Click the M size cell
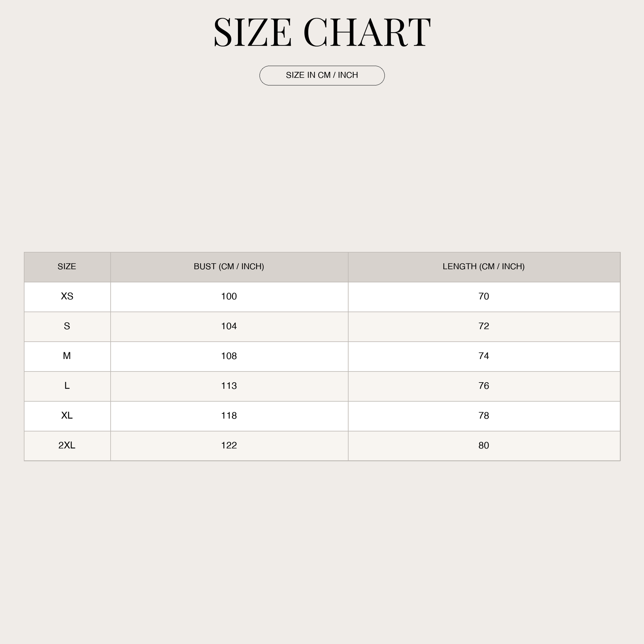The height and width of the screenshot is (644, 644). pyautogui.click(x=67, y=356)
